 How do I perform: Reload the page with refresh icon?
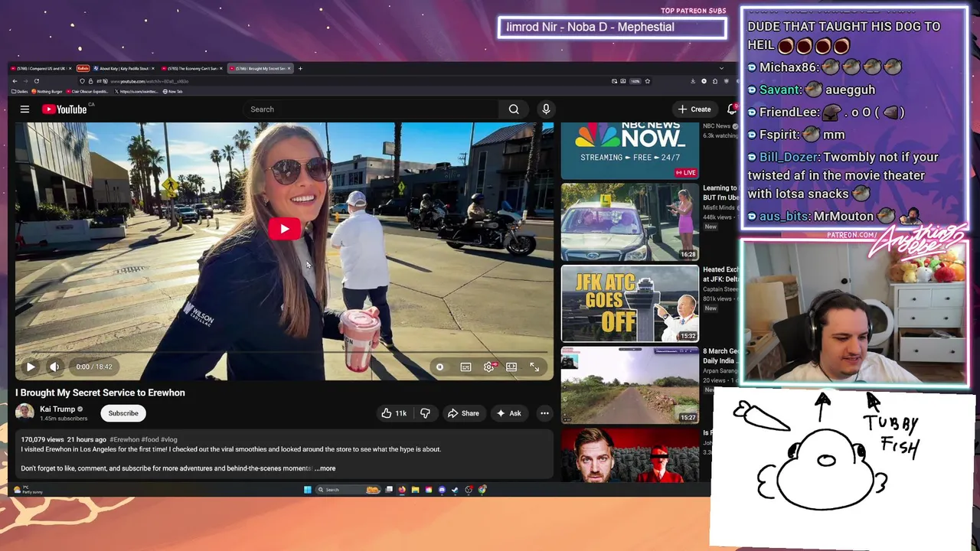(x=37, y=81)
